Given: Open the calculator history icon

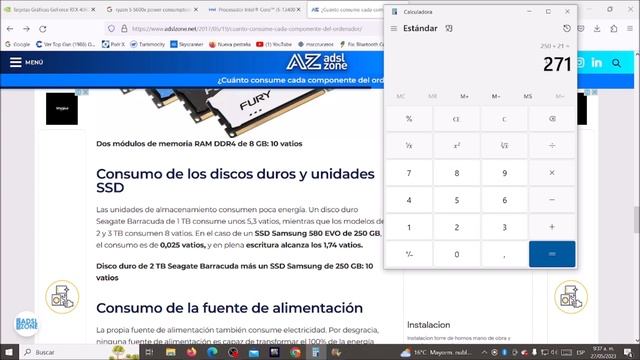Looking at the screenshot, I should pyautogui.click(x=567, y=28).
